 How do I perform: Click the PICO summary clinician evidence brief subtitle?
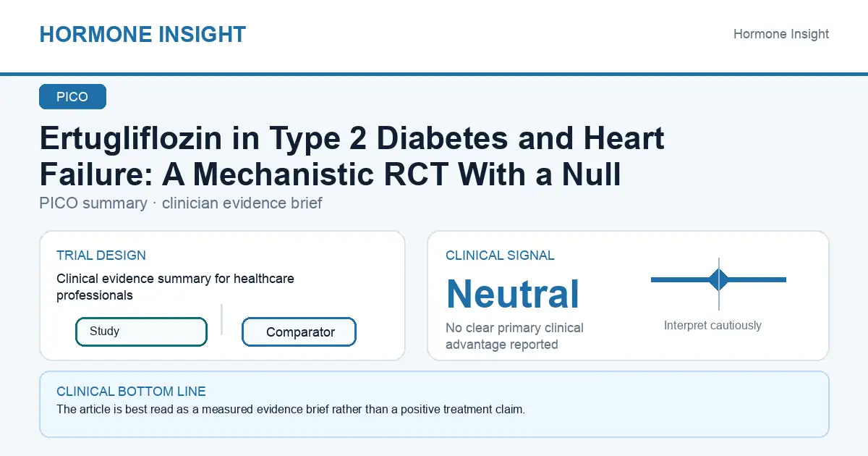click(x=181, y=203)
